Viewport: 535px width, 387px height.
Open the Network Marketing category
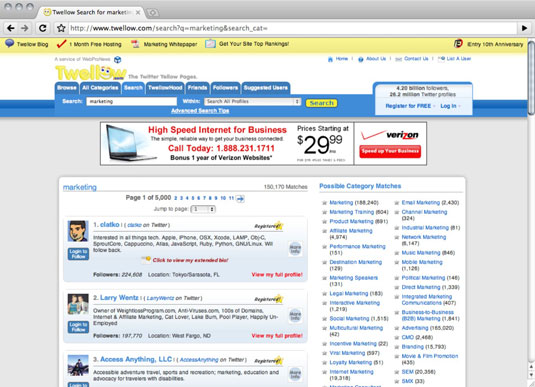point(424,237)
